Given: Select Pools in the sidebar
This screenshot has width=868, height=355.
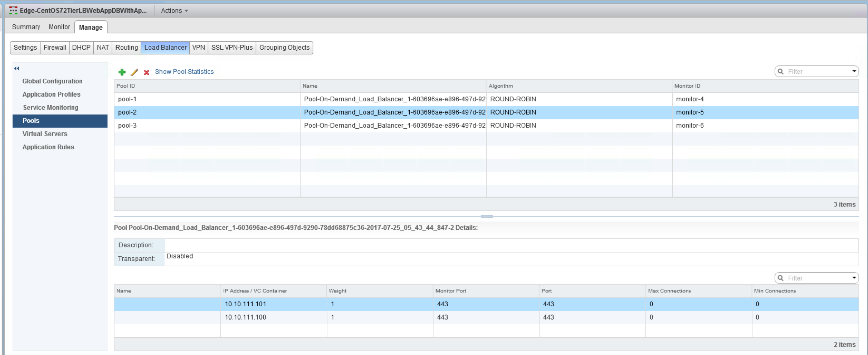Looking at the screenshot, I should (60, 121).
